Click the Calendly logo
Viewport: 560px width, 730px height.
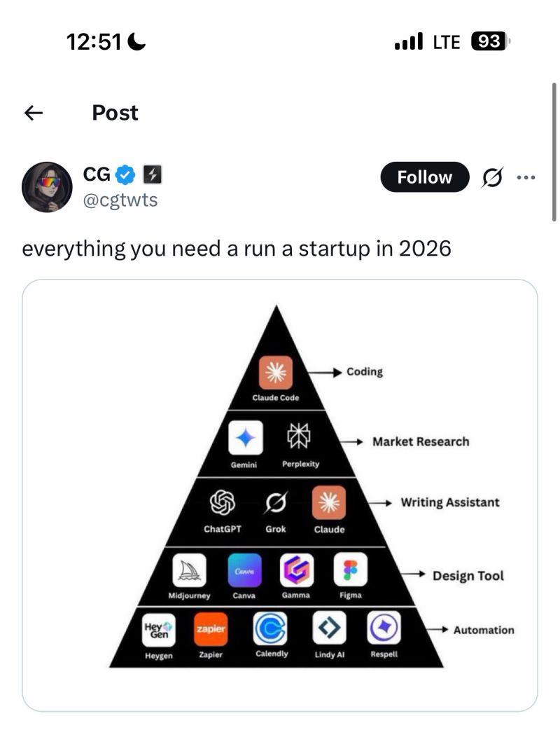269,628
